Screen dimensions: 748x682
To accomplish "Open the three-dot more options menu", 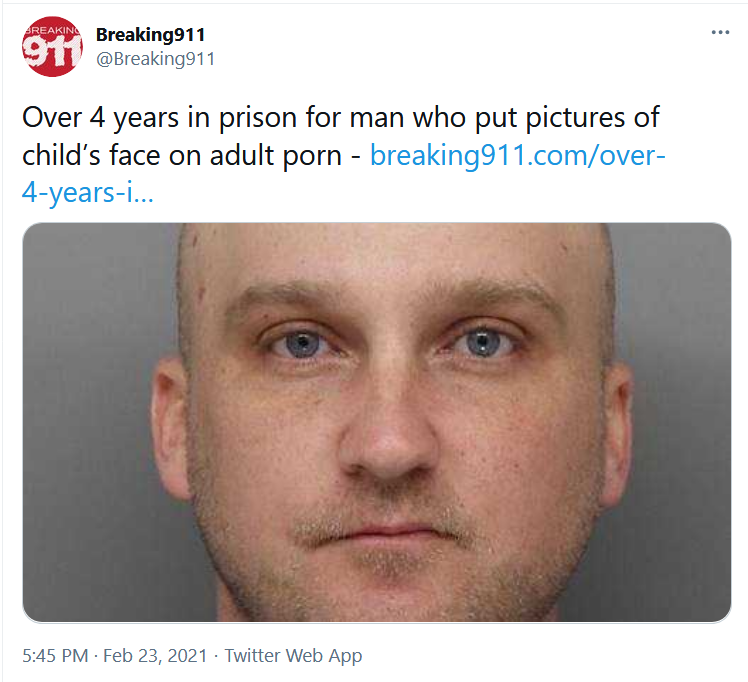I will (720, 32).
